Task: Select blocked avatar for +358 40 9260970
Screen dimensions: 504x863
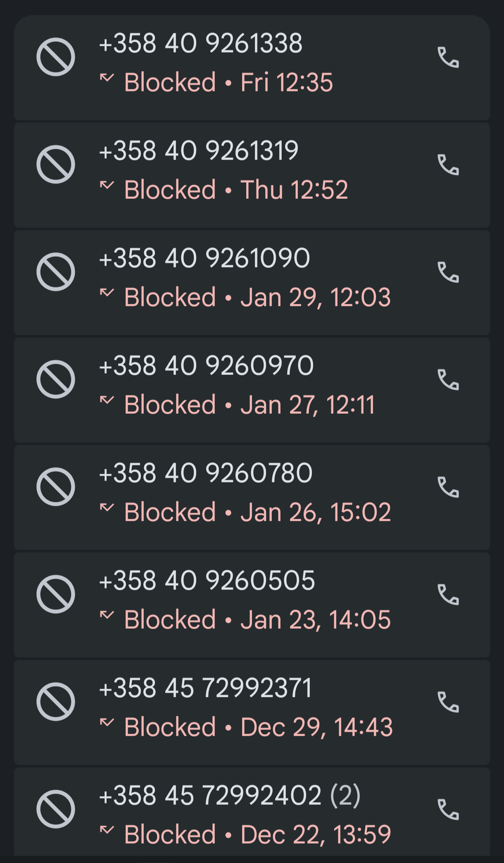Action: (56, 379)
